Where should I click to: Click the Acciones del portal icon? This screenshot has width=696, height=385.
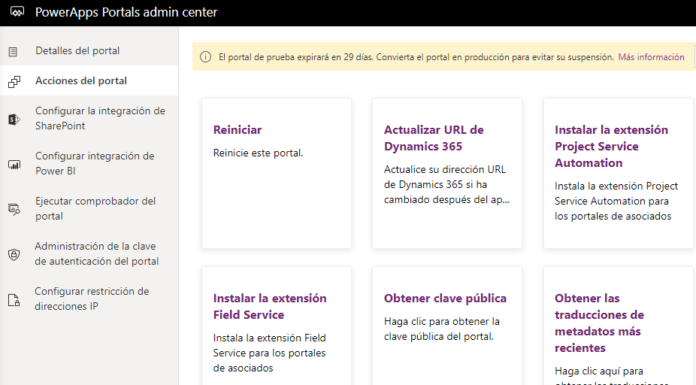[14, 82]
